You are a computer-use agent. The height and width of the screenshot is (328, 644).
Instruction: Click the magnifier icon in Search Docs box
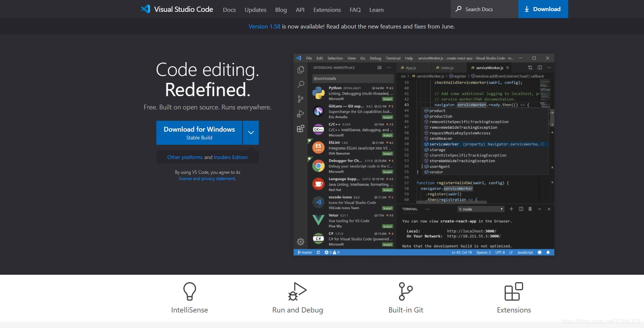458,9
